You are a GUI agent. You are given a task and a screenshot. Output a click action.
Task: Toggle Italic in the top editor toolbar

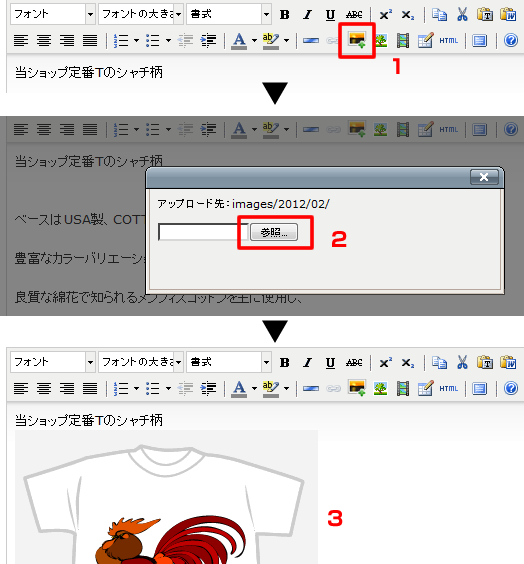click(307, 15)
